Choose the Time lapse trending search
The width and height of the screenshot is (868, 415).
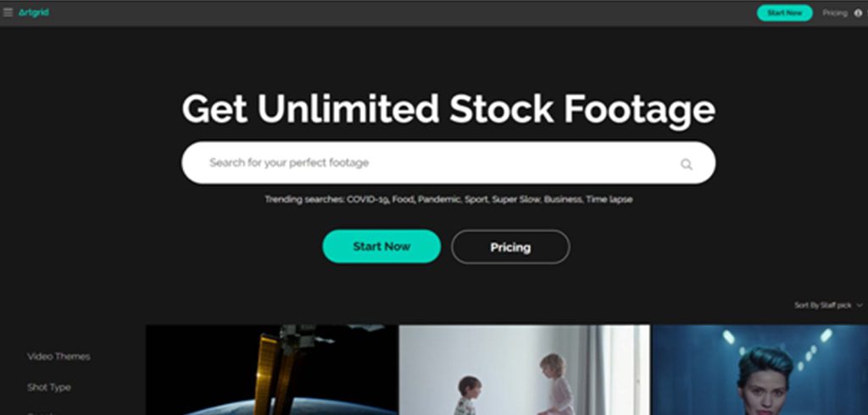(609, 199)
